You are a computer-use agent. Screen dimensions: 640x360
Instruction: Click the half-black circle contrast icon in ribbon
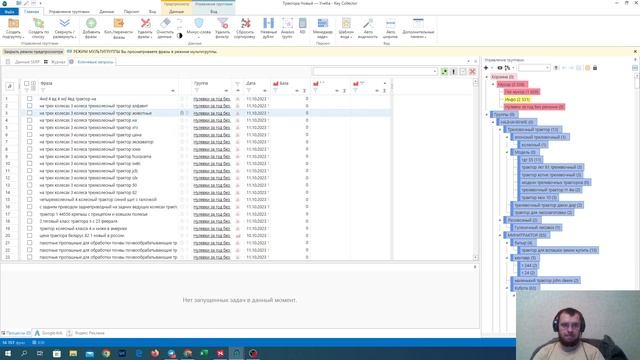pos(180,36)
